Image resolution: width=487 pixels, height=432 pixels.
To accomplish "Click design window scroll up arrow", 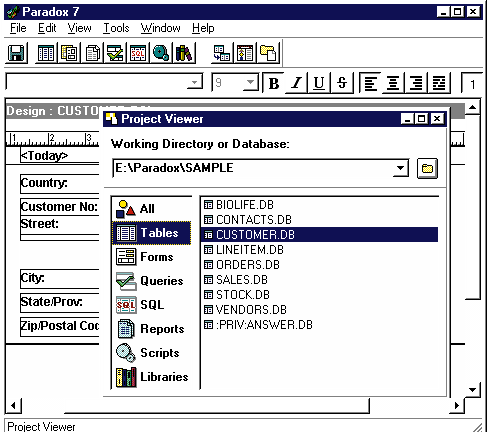I will [472, 107].
